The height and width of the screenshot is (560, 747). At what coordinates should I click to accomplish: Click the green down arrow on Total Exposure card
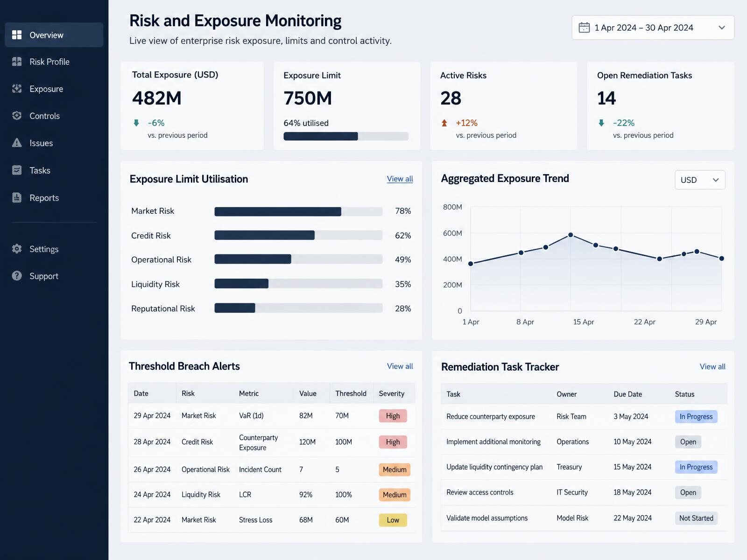[x=136, y=123]
